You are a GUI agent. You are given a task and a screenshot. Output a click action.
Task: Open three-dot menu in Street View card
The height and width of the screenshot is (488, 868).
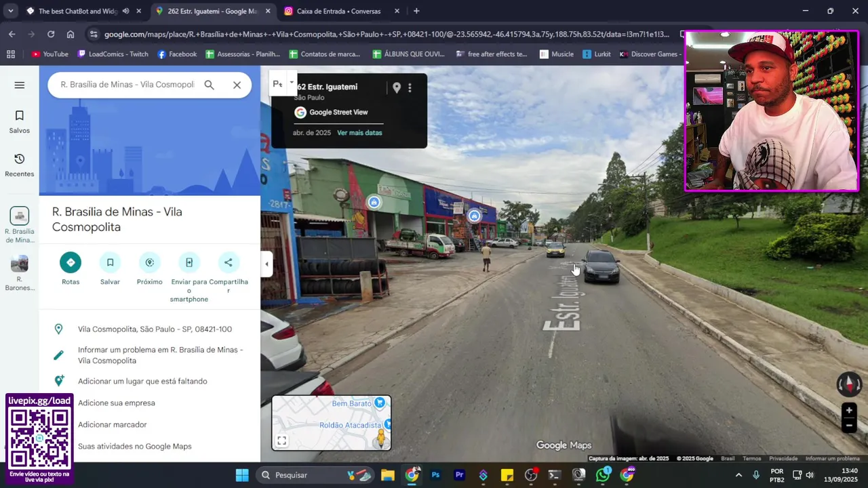pos(410,87)
